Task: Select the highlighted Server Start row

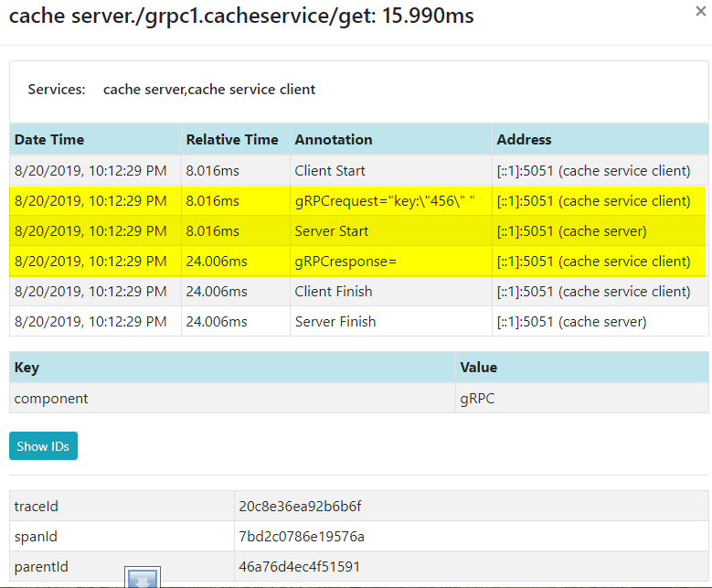Action: 358,230
